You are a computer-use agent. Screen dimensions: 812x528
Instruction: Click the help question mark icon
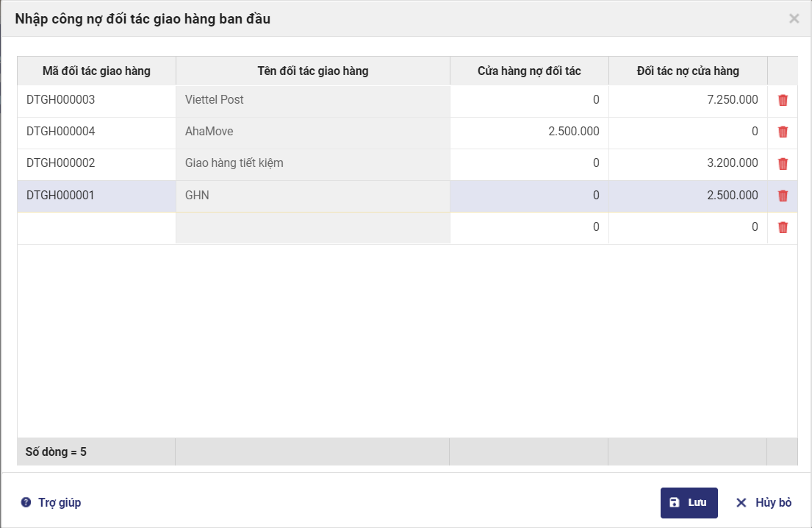tap(26, 503)
